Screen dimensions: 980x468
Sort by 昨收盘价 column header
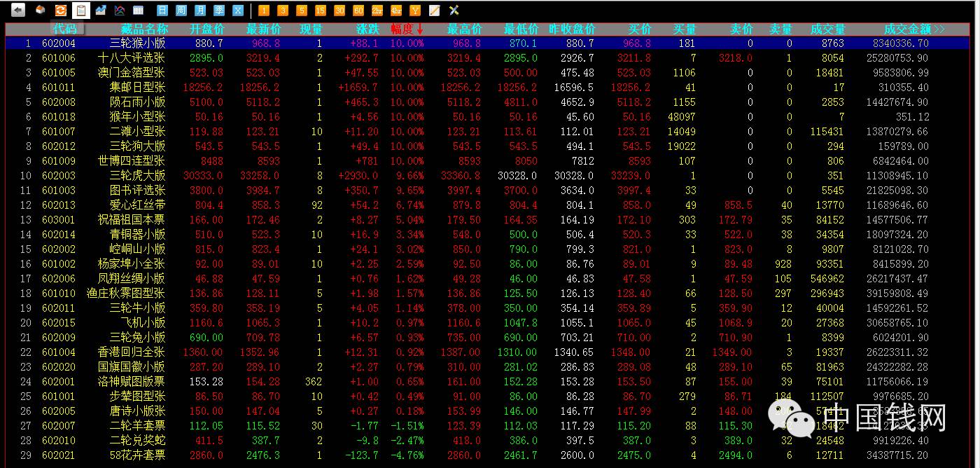click(572, 29)
